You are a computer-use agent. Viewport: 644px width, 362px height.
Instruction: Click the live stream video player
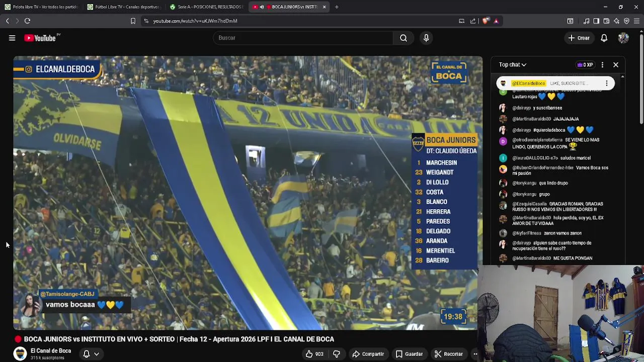tap(248, 193)
